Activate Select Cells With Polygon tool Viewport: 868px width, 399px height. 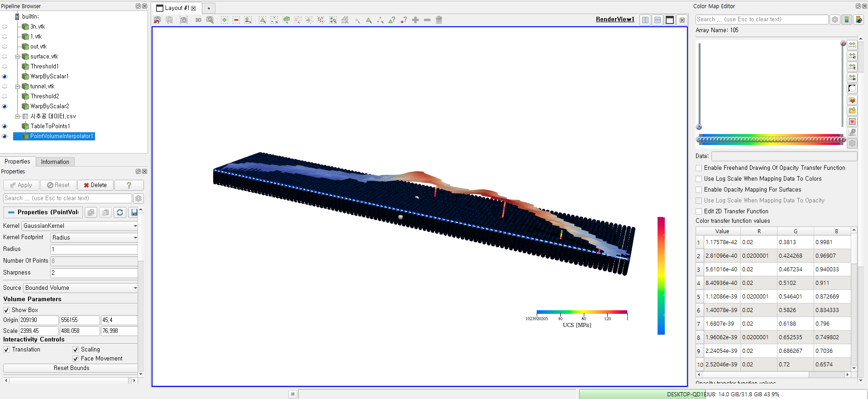point(310,20)
